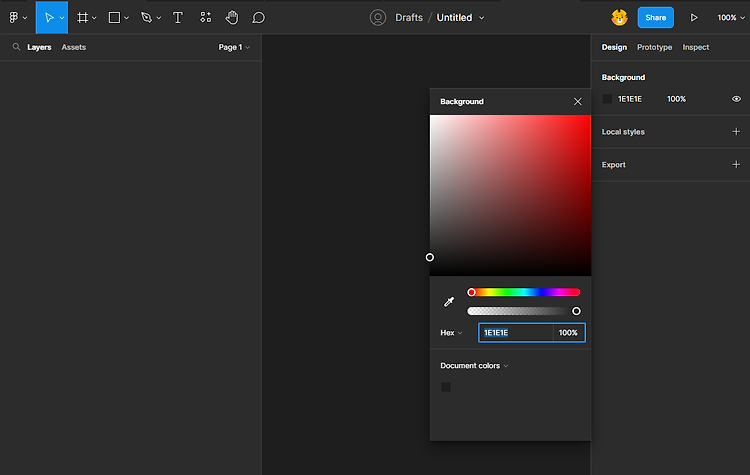Open the Pen tool dropdown arrow
Screen dimensions: 750x475
pyautogui.click(x=159, y=18)
